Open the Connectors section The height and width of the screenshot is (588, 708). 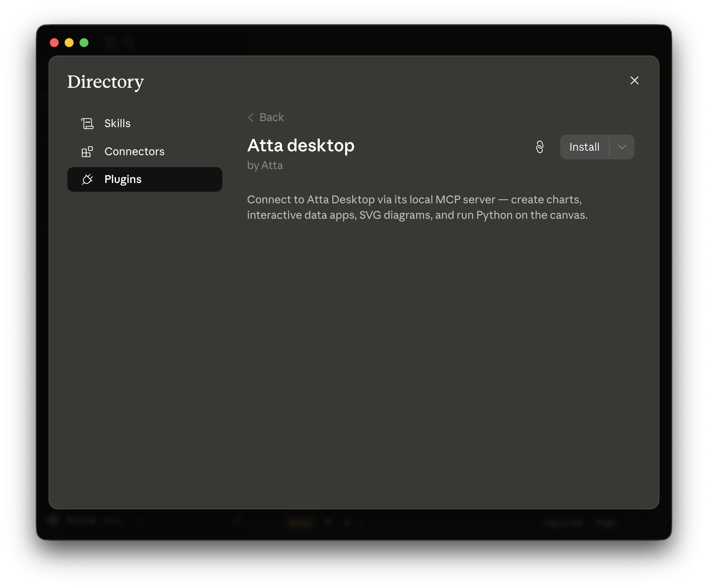coord(145,152)
